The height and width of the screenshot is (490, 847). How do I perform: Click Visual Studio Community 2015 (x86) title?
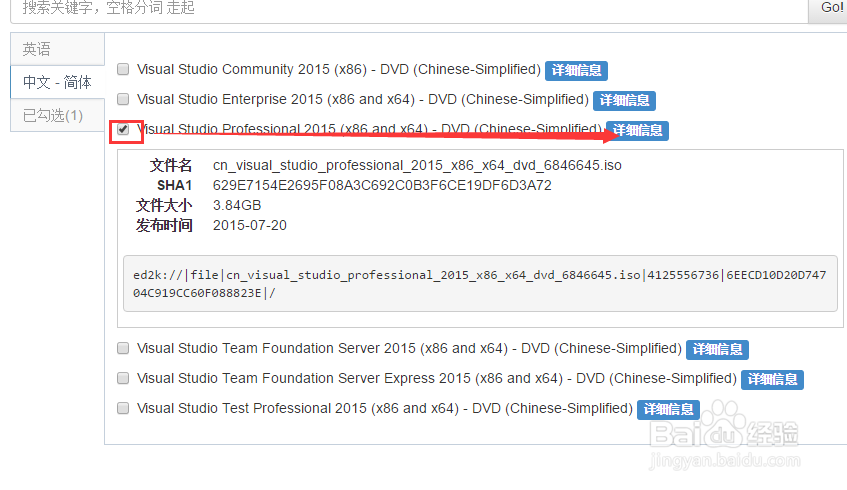point(339,69)
